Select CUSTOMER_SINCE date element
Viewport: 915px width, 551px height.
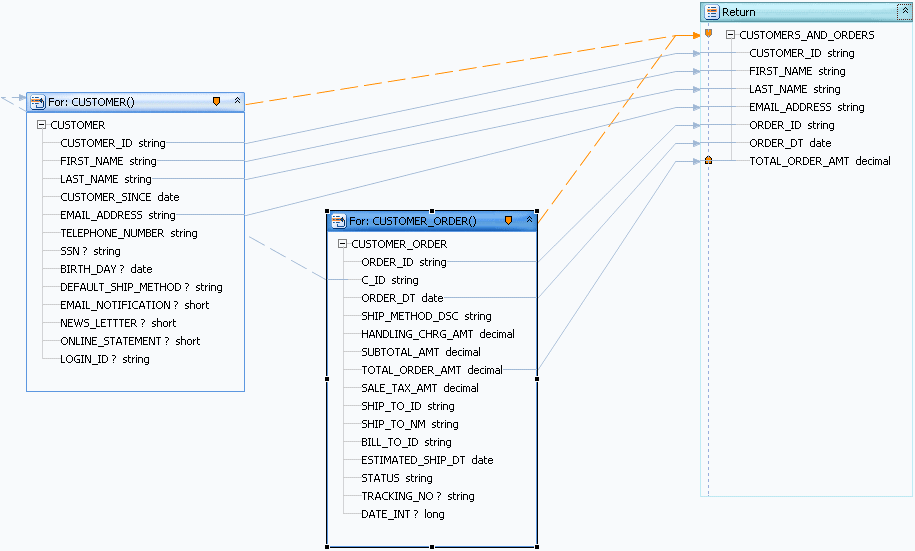point(120,197)
